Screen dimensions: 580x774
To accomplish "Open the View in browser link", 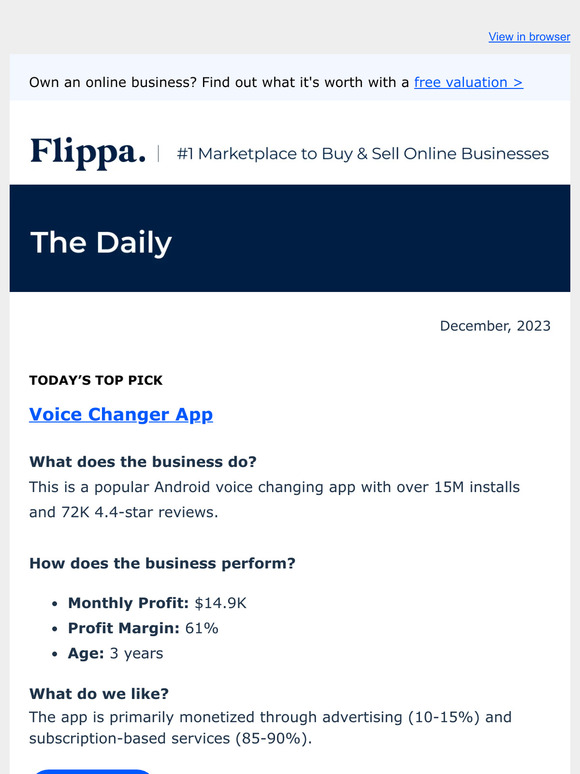I will [529, 37].
